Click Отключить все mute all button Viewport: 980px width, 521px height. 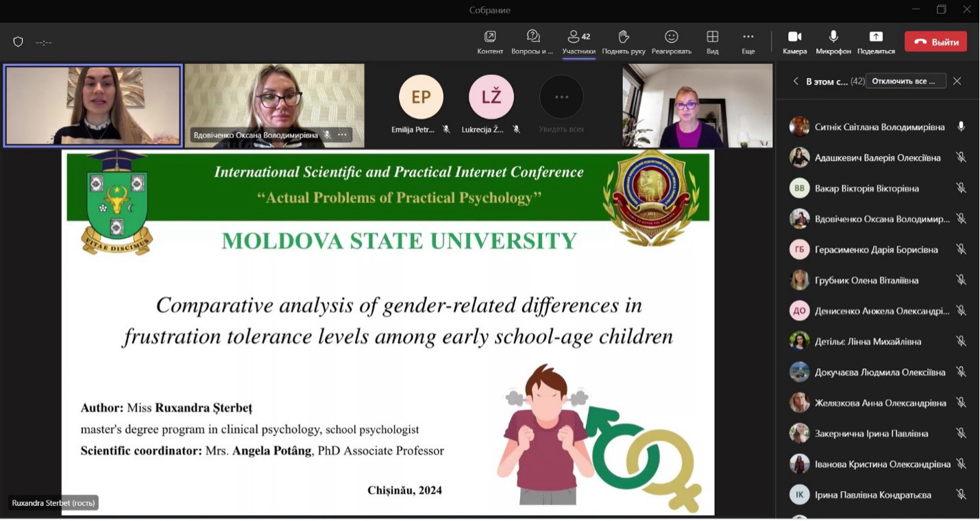(905, 81)
